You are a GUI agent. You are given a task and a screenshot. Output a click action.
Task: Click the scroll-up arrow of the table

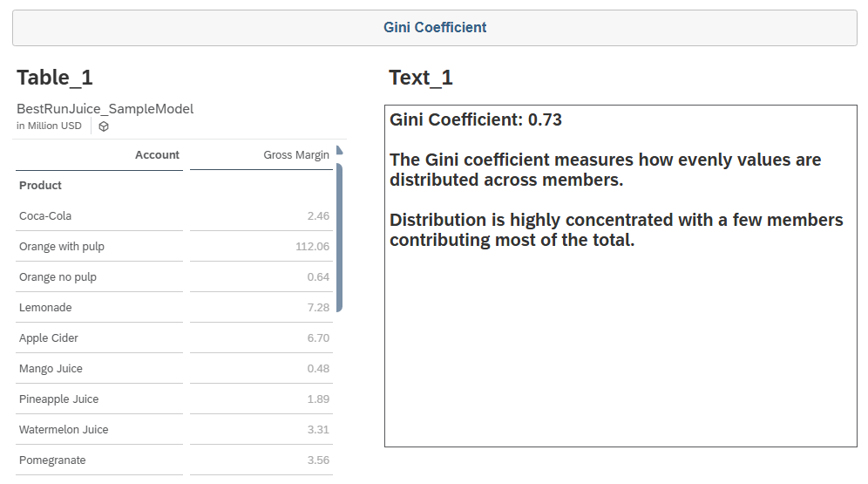(339, 150)
